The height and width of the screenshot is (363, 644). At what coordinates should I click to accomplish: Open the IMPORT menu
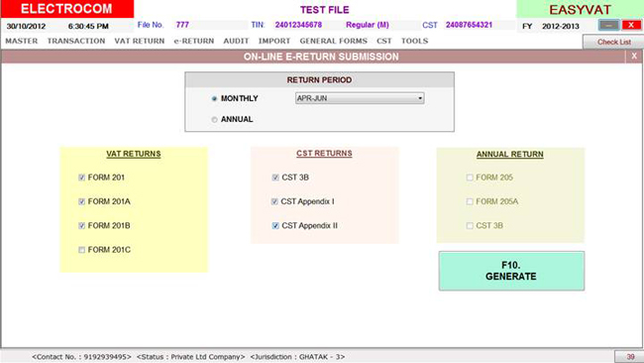coord(273,41)
